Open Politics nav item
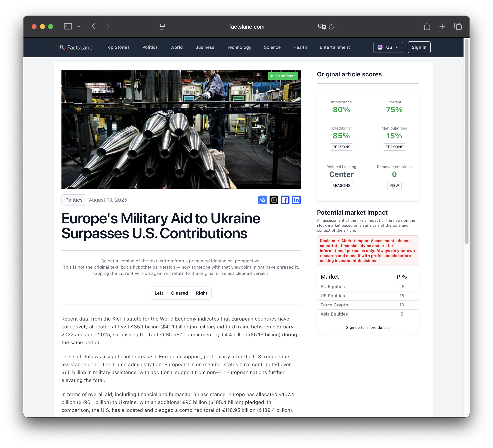493x448 pixels. [150, 47]
